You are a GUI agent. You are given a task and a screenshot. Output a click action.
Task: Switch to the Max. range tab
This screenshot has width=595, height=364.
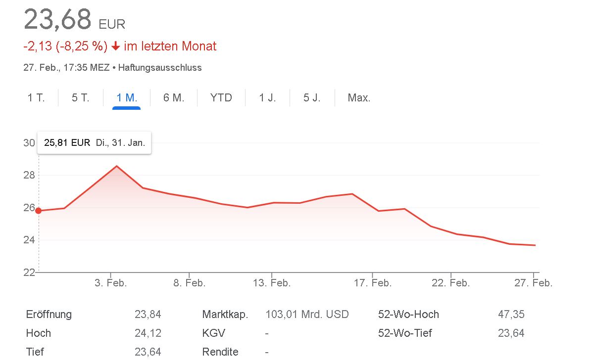coord(359,98)
